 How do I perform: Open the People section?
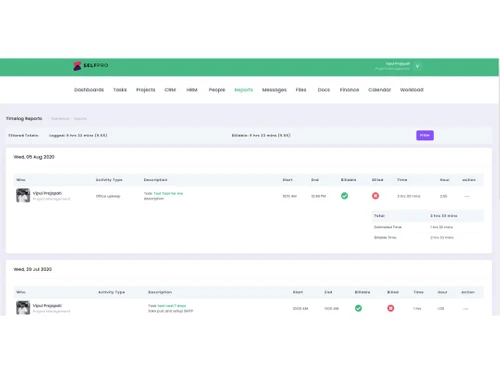[x=217, y=90]
